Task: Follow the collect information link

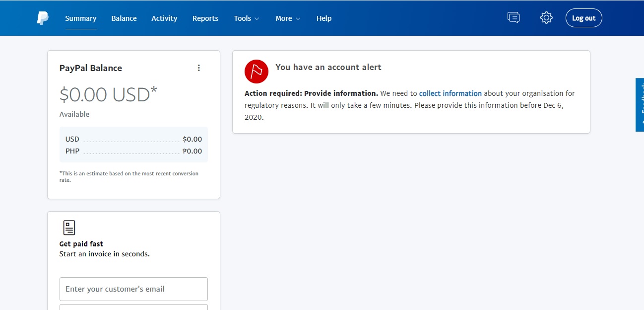Action: coord(451,93)
